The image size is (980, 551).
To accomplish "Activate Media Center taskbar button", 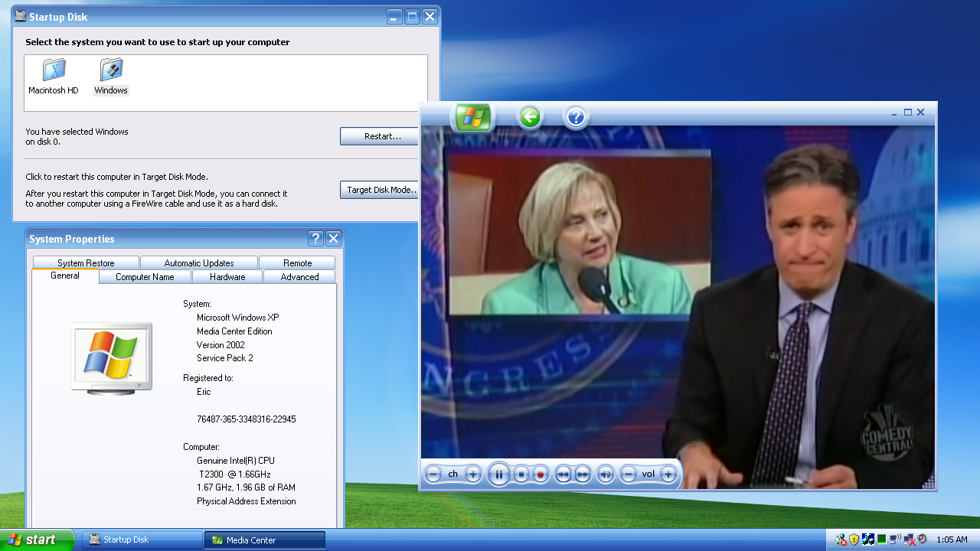I will [265, 540].
